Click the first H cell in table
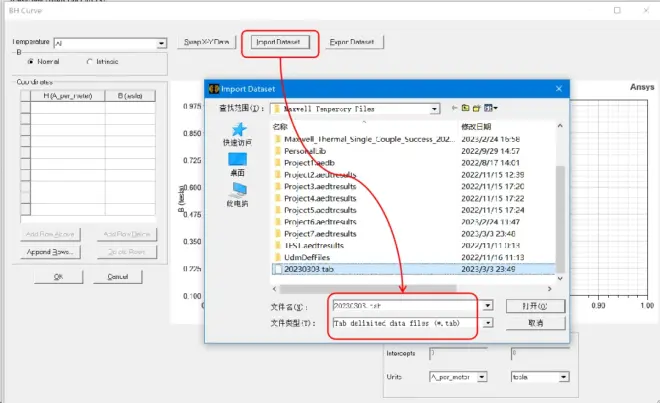Viewport: 660px width, 403px height. [x=68, y=108]
